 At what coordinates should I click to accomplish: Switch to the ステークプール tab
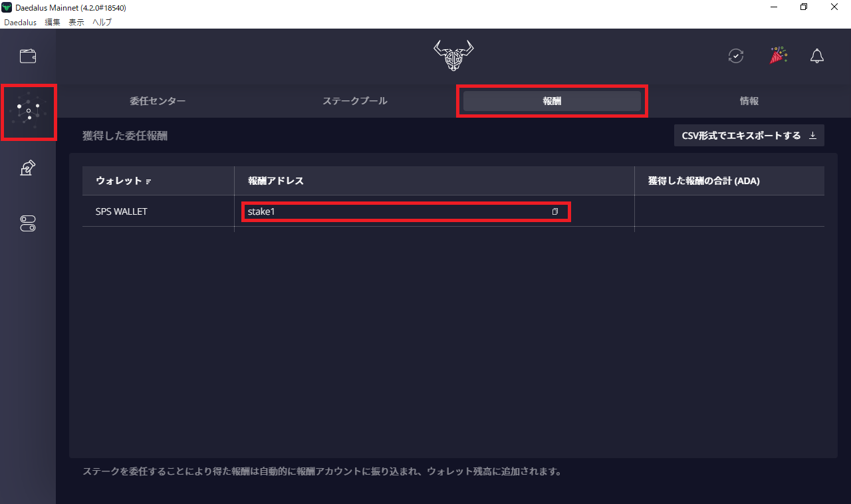click(355, 101)
